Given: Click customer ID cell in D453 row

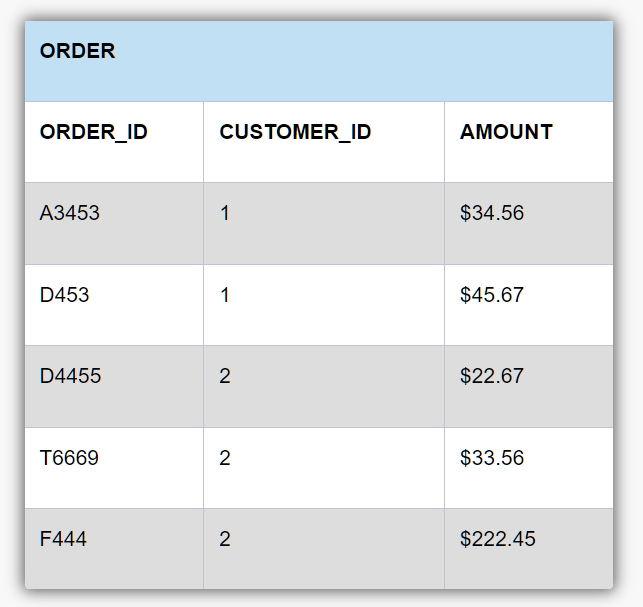Looking at the screenshot, I should click(324, 305).
